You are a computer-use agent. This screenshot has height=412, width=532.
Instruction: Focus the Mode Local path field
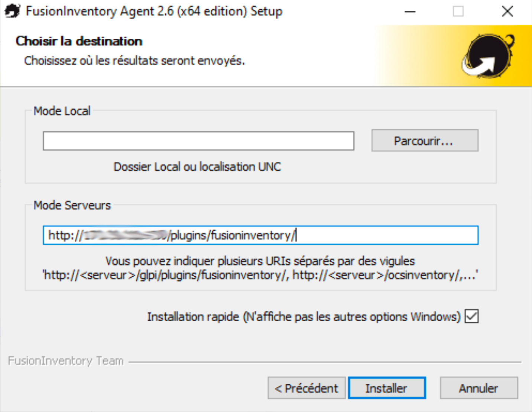pos(198,141)
